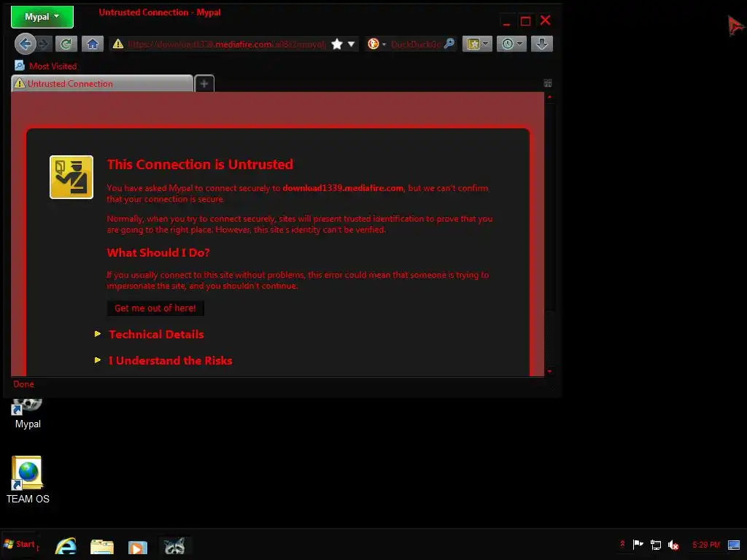Viewport: 747px width, 560px height.
Task: Click the DuckDuckGo search input field
Action: [x=415, y=44]
